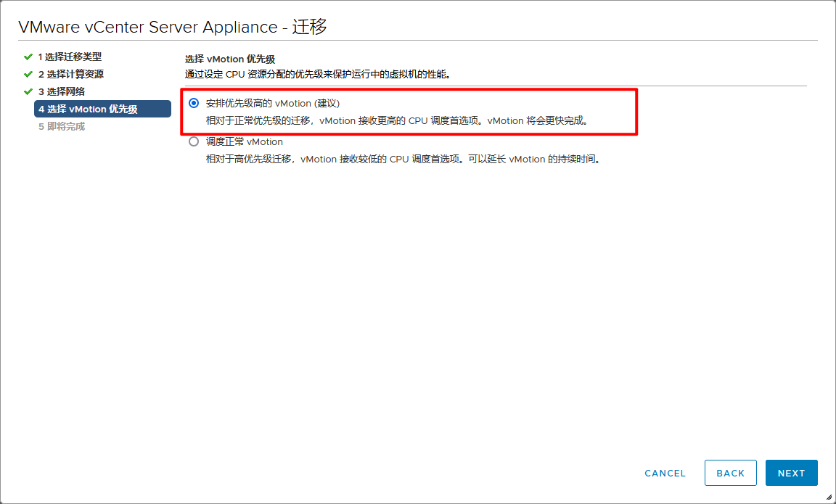Click the 选择 vMotion 优先级 section heading
Image resolution: width=836 pixels, height=504 pixels.
tap(230, 59)
